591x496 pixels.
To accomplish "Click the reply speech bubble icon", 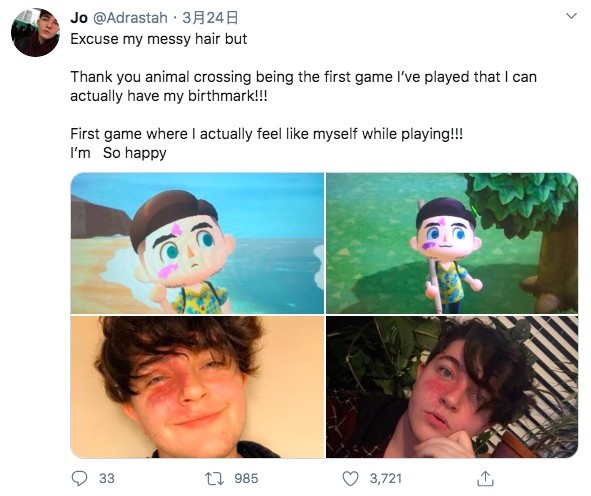I will (80, 478).
